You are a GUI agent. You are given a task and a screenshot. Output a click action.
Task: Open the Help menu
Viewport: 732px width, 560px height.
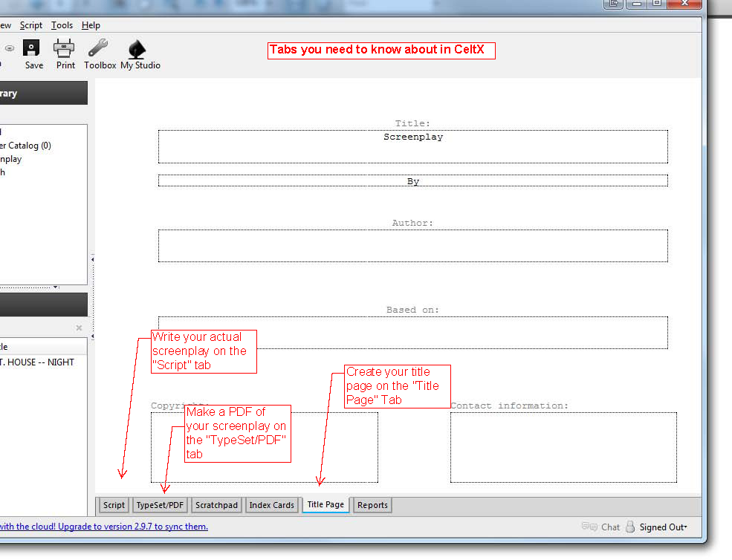[91, 25]
